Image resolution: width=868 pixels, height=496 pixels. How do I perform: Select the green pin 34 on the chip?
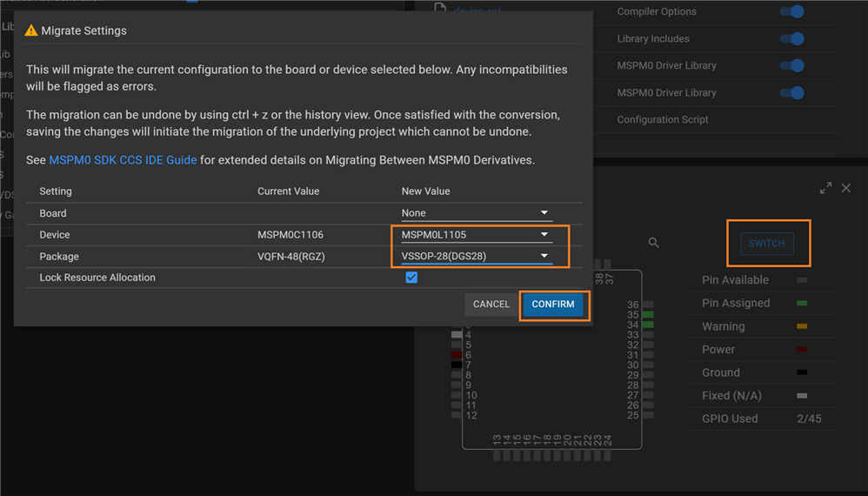point(648,325)
